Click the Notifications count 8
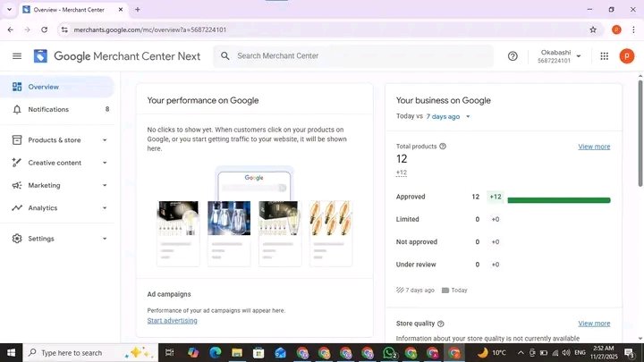This screenshot has height=362, width=644. (x=107, y=109)
